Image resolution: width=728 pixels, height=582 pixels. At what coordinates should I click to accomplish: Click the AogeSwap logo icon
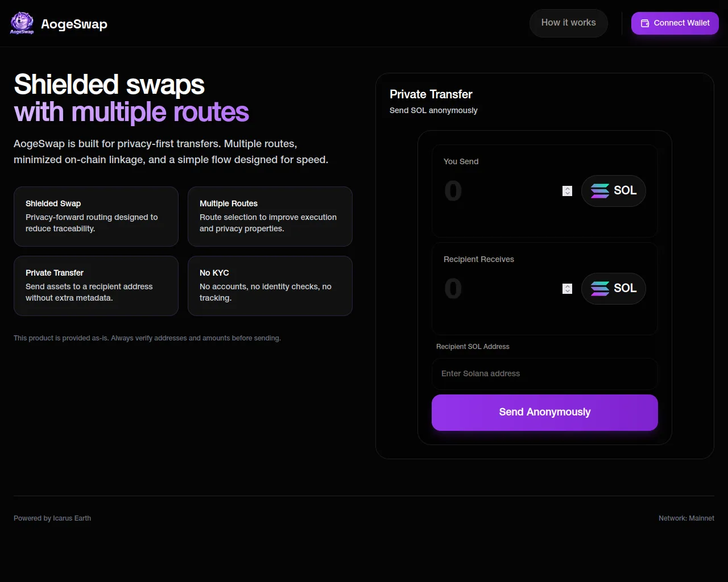click(x=22, y=23)
